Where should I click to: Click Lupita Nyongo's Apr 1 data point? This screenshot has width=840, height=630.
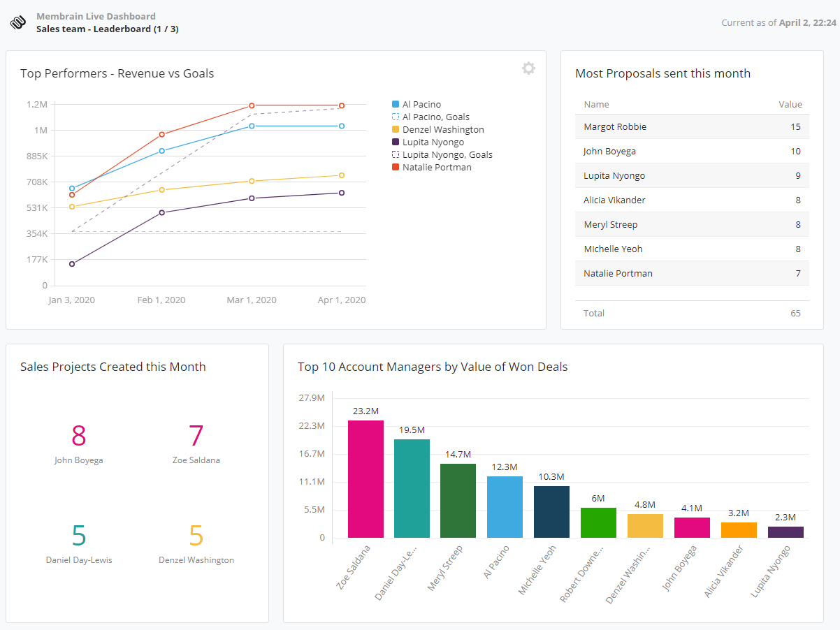(340, 193)
